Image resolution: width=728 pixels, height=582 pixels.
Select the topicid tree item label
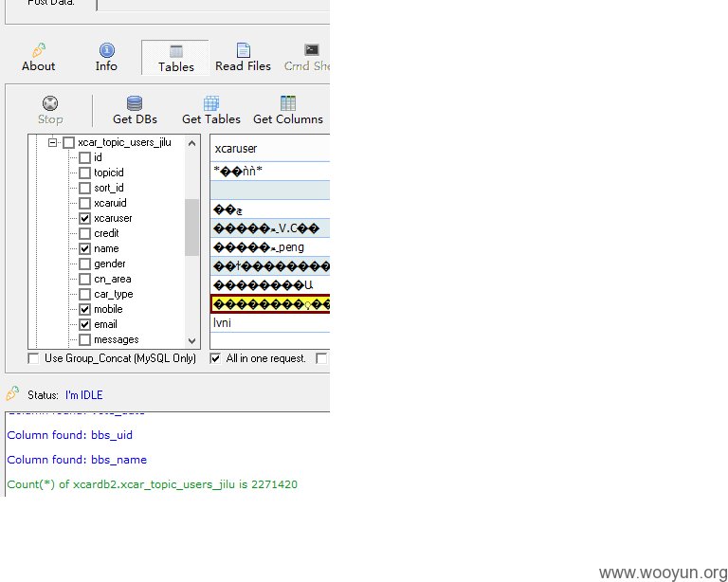[109, 173]
